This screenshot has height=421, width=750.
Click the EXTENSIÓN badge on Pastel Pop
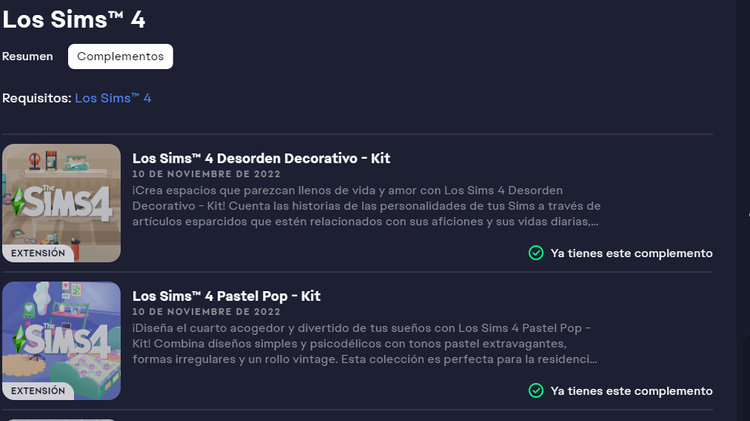coord(38,391)
